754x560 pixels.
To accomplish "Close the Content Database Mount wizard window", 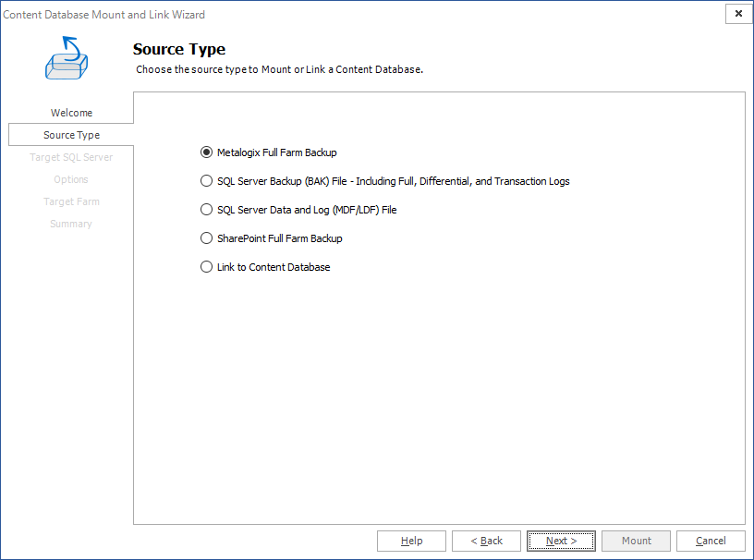I will pyautogui.click(x=738, y=14).
